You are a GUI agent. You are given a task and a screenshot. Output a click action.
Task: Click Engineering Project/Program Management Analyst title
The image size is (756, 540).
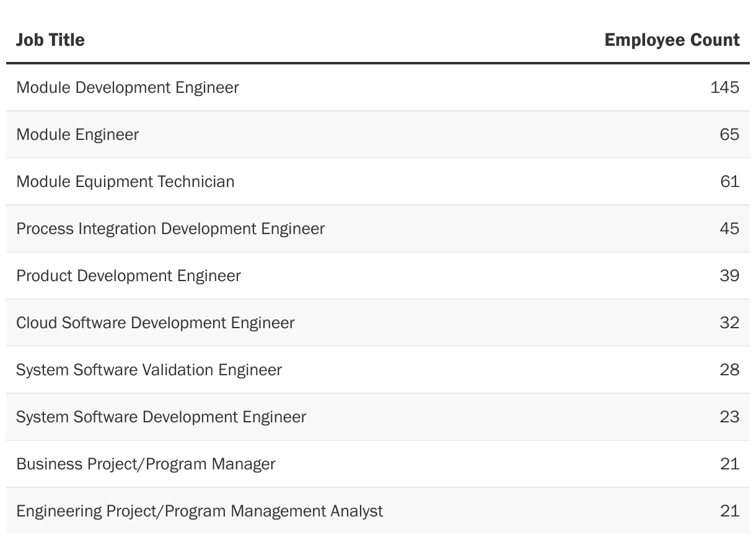click(x=200, y=511)
